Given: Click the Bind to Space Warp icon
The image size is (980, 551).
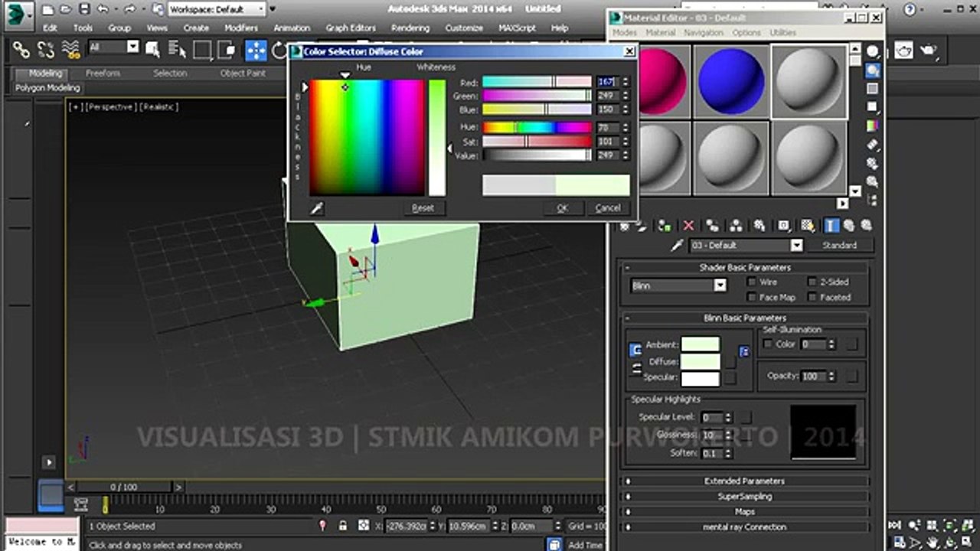Looking at the screenshot, I should [x=70, y=51].
